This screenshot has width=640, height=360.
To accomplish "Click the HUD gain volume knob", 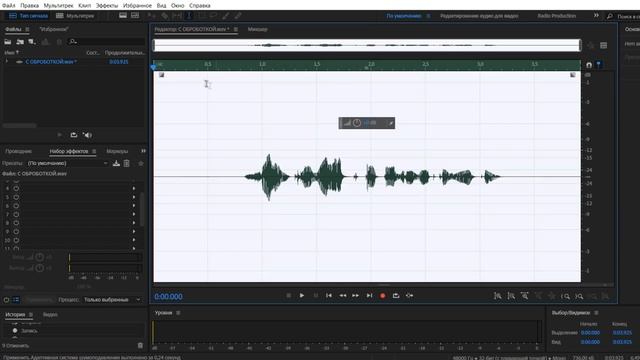I will (x=357, y=123).
